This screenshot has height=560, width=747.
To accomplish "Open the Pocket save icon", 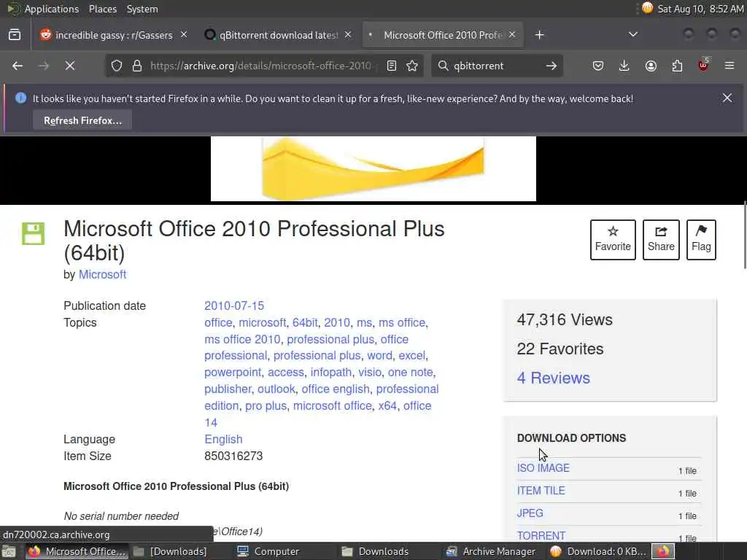I will [x=598, y=66].
